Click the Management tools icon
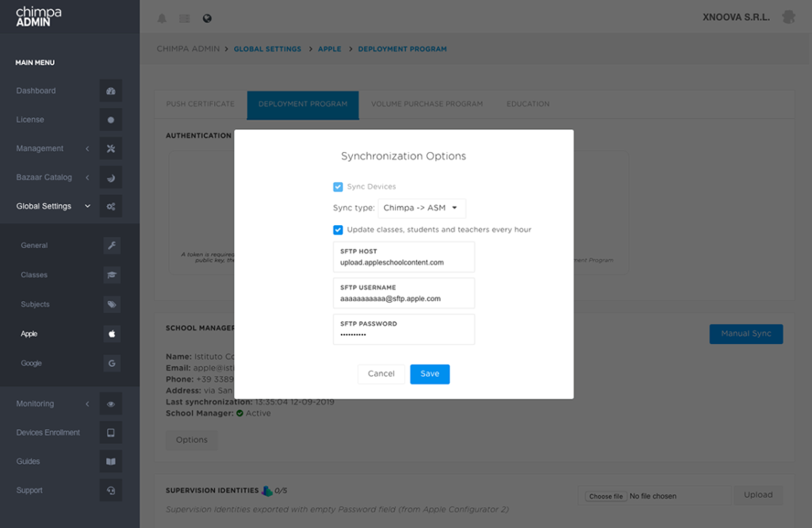This screenshot has width=812, height=528. click(x=111, y=148)
